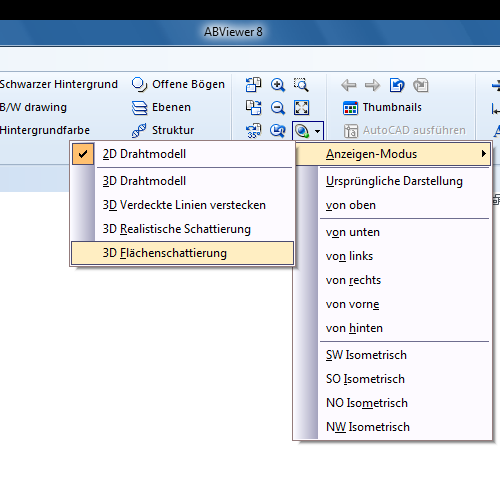Open the 3D view globe dropdown arrow

coord(318,131)
